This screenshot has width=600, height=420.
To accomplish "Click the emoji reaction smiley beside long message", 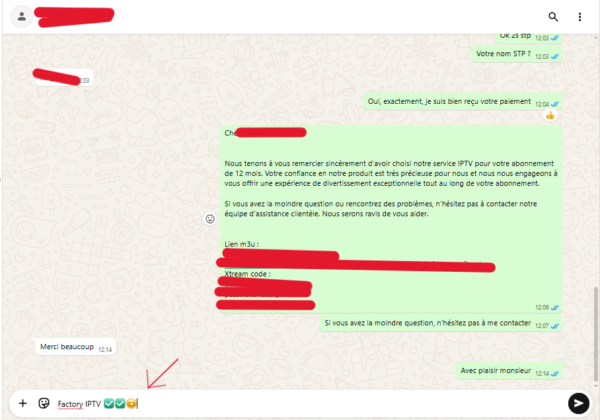I will [210, 219].
